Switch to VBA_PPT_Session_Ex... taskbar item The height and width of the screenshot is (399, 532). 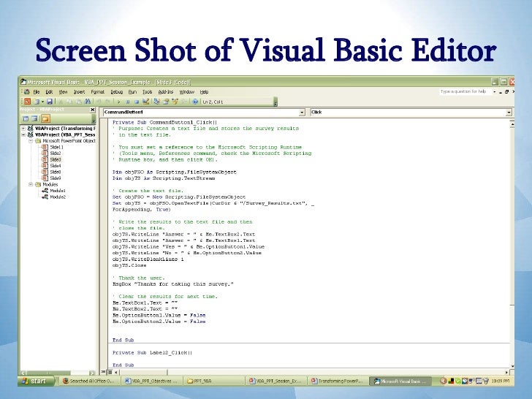pyautogui.click(x=275, y=381)
